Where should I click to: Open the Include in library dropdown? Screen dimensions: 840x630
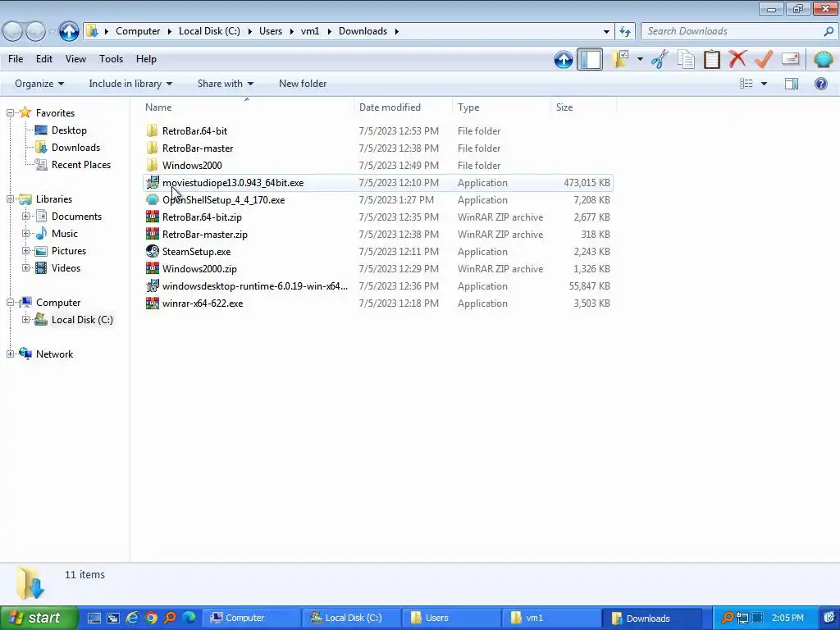point(130,84)
